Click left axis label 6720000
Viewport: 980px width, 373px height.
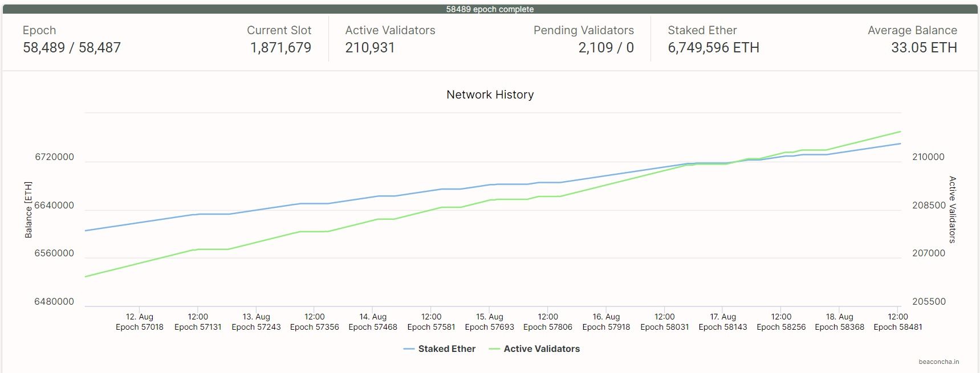click(x=54, y=157)
